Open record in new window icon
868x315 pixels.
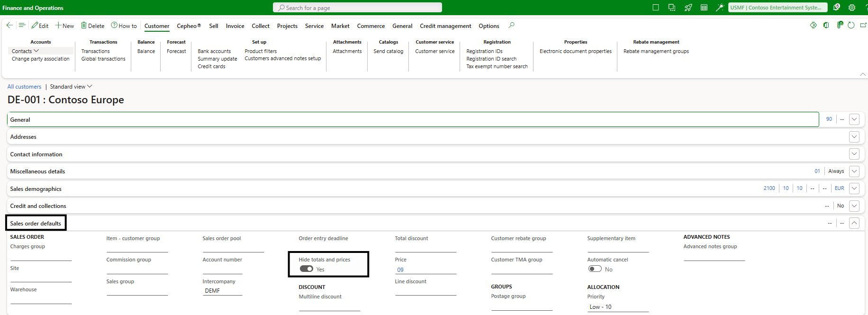[863, 26]
